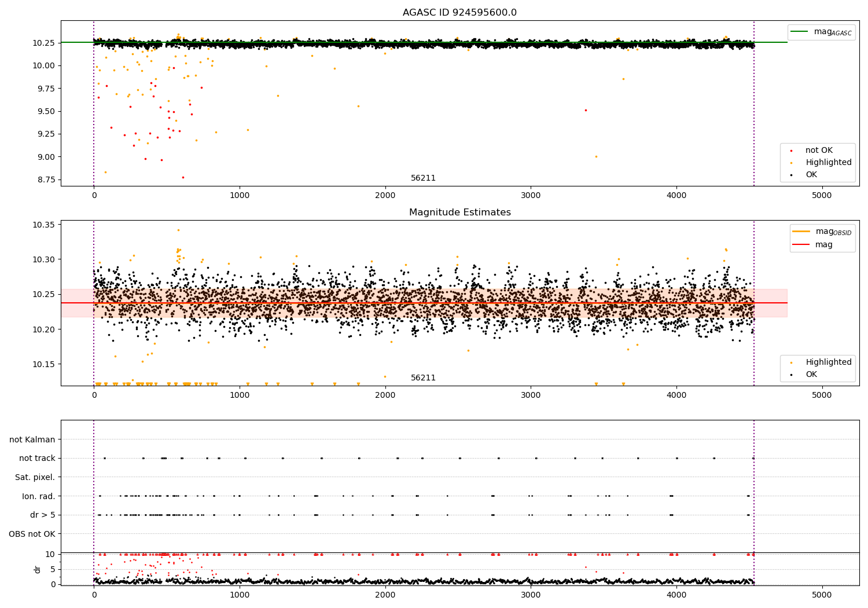868x608 pixels.
Task: Click the "10.00" y-axis tick label
Action: pyautogui.click(x=44, y=66)
